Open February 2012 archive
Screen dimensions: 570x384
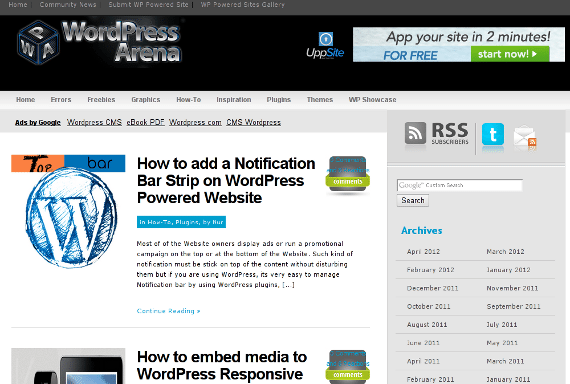click(430, 270)
